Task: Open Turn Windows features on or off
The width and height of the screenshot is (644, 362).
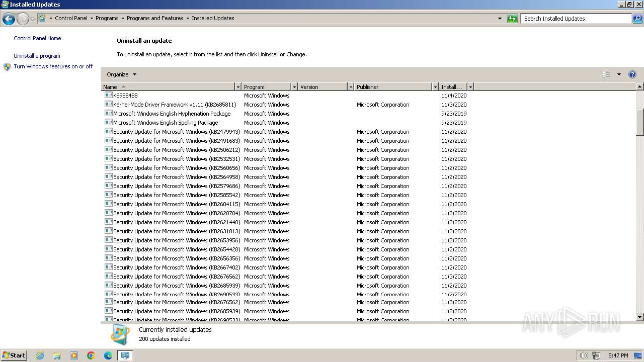Action: click(x=53, y=66)
